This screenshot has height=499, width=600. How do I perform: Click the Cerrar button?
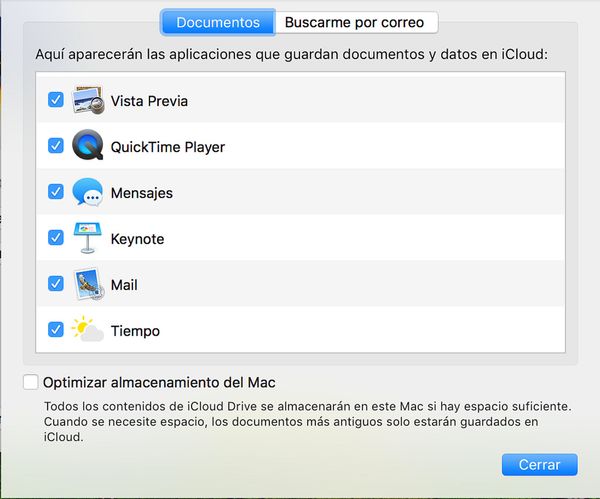point(540,465)
